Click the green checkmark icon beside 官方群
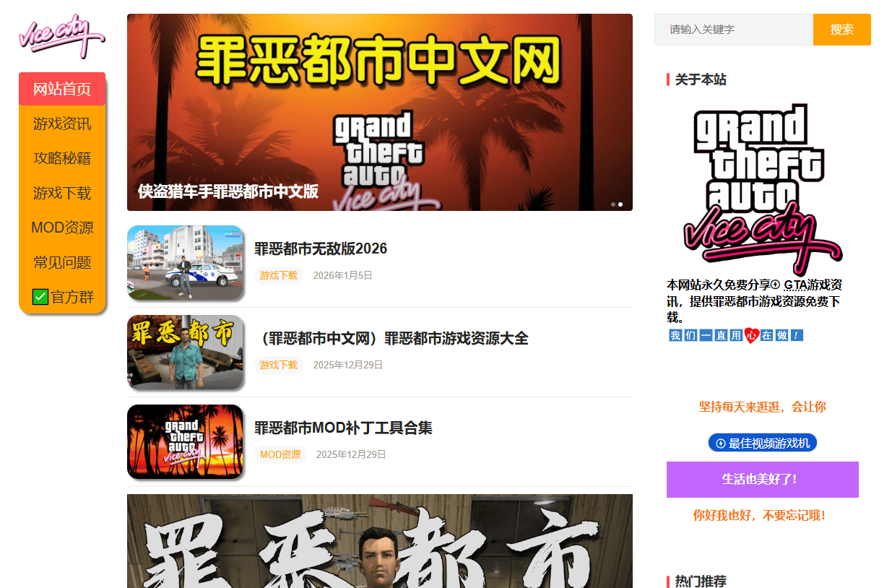Screen dimensions: 892x588 tap(40, 297)
